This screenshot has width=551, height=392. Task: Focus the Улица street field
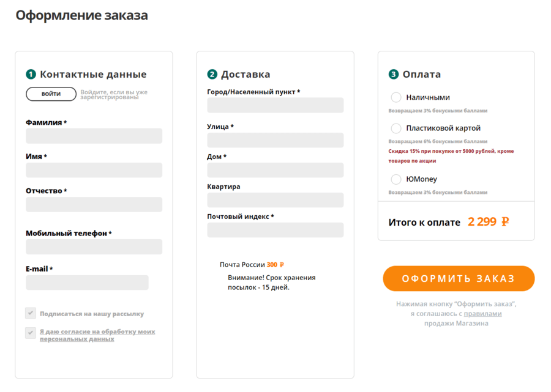coord(275,140)
